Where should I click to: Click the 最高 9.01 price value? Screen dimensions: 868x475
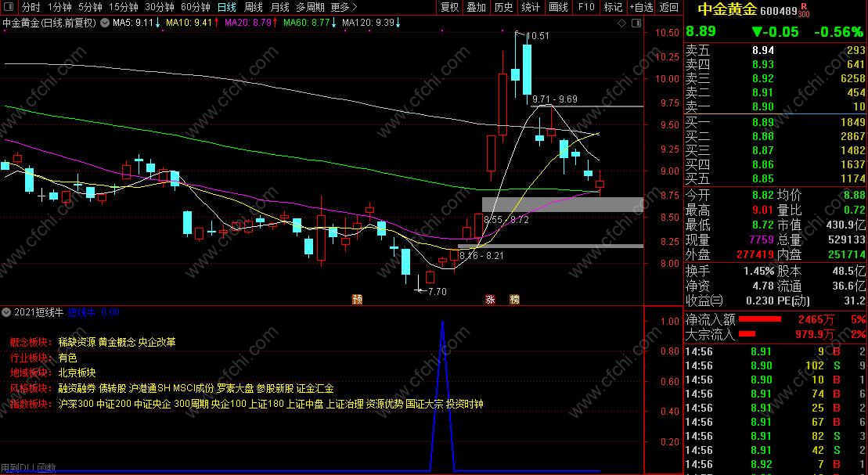(x=763, y=210)
